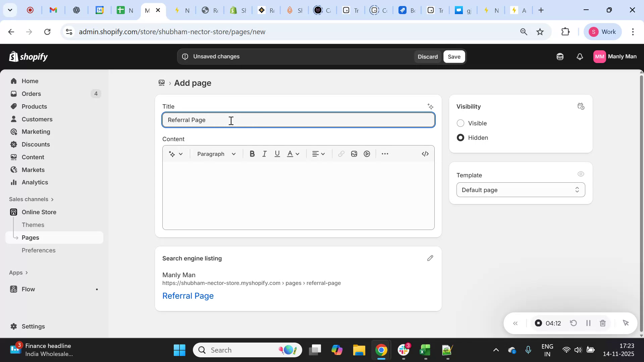Insert an image using the editor toolbar
The height and width of the screenshot is (362, 644).
point(354,154)
